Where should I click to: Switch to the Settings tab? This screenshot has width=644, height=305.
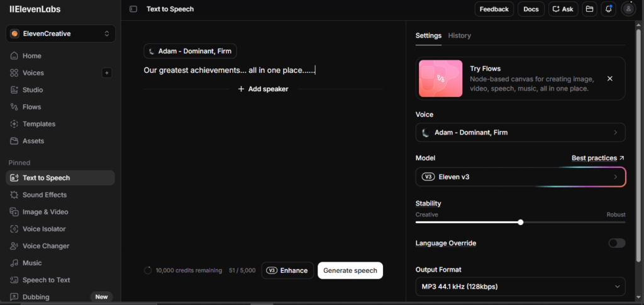click(x=428, y=36)
